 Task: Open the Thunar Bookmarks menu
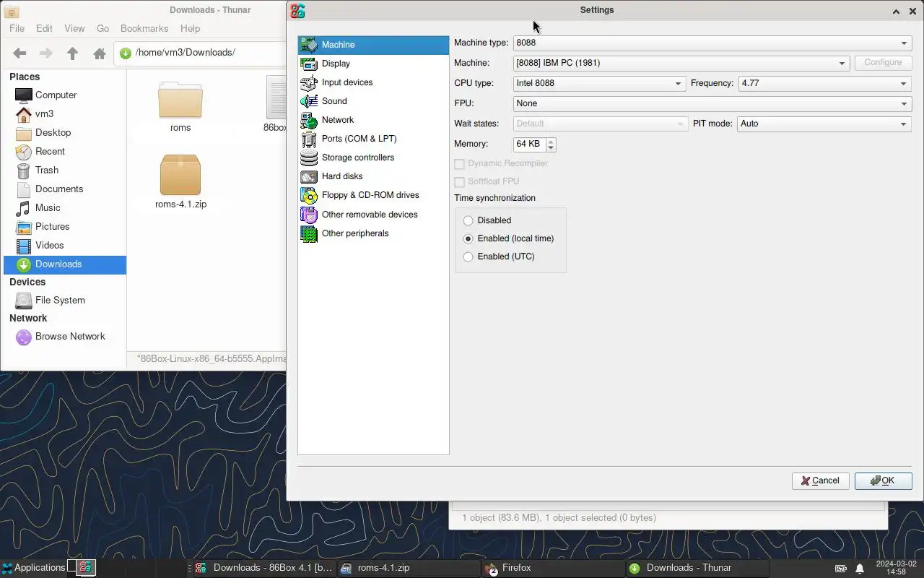[144, 28]
